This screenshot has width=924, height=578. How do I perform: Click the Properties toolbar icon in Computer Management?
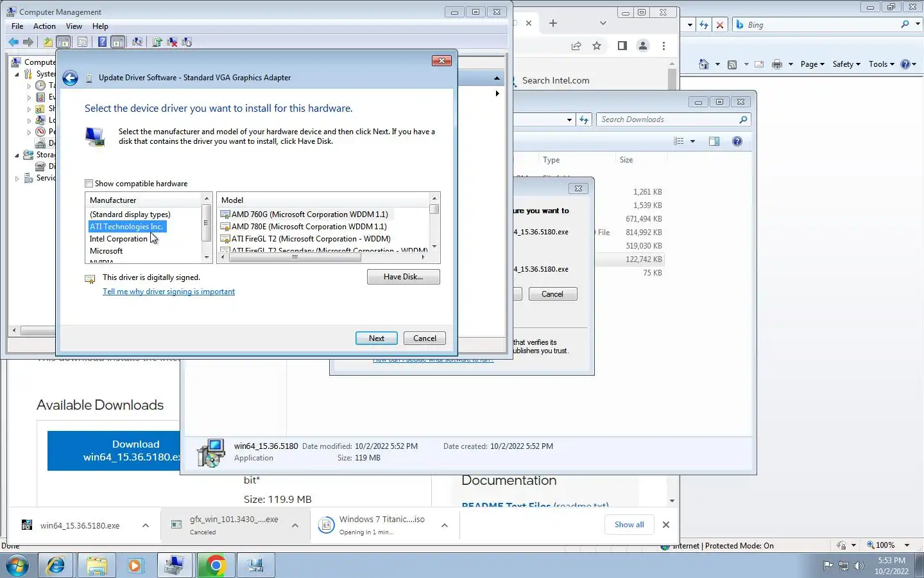point(82,42)
